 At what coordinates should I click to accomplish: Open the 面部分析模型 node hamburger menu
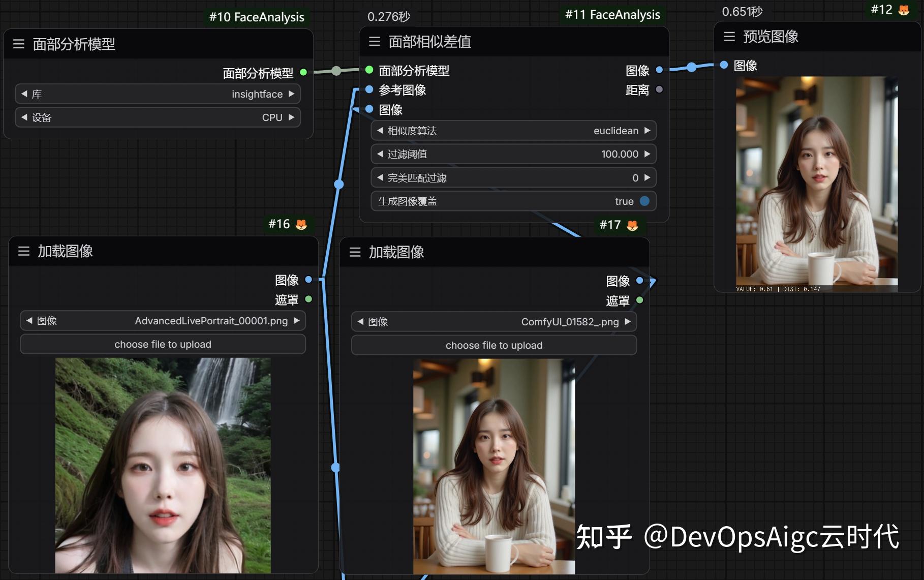click(19, 45)
